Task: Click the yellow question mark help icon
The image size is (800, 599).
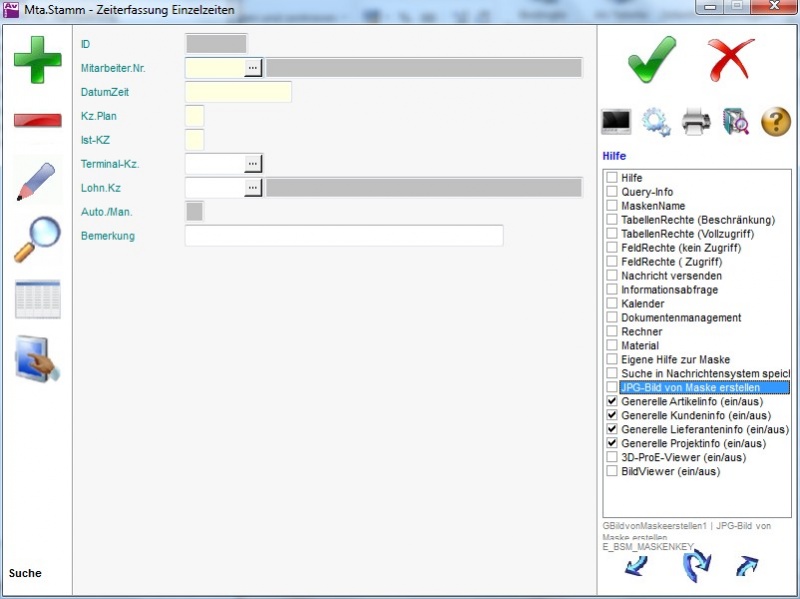Action: pyautogui.click(x=776, y=122)
